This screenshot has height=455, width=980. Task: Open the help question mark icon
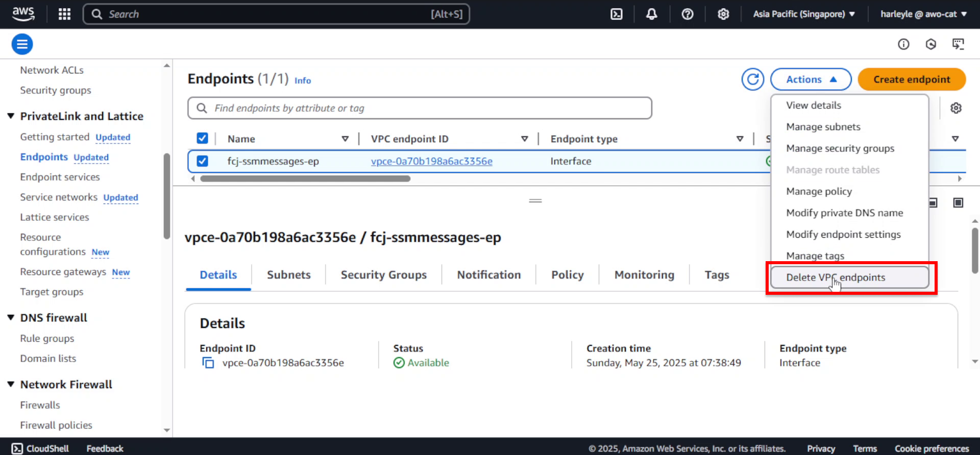688,14
